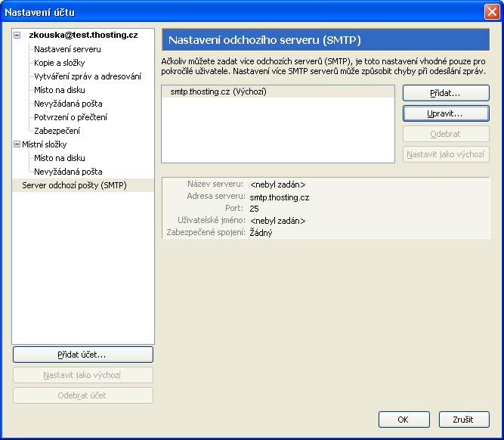Select Místo na disku under the account

pos(59,90)
